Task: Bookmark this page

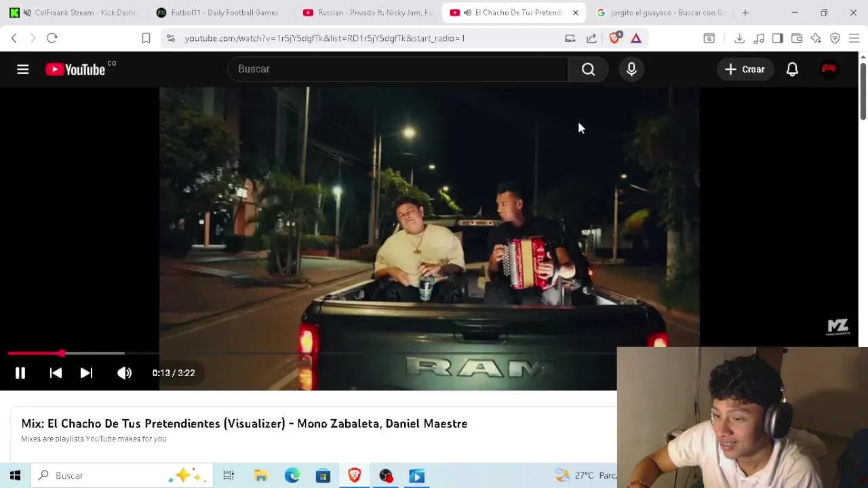Action: [146, 39]
